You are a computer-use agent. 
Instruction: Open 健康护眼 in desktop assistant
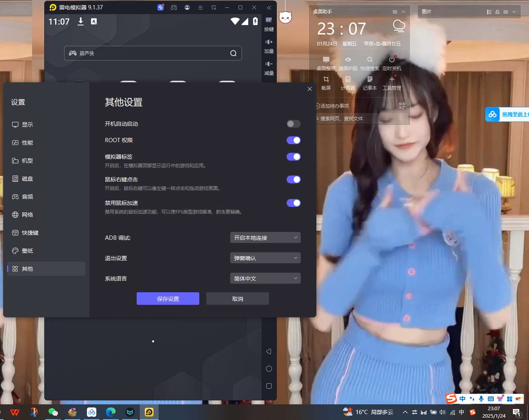pos(348,63)
